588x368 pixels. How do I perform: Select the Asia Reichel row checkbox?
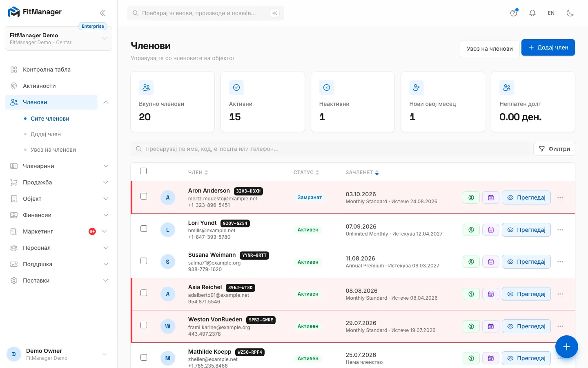[x=144, y=293]
